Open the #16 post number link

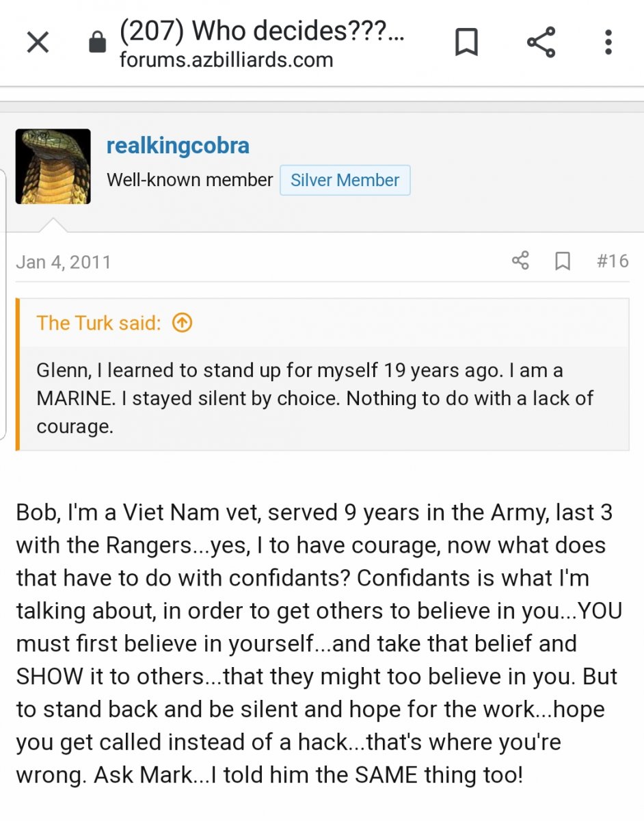pyautogui.click(x=613, y=261)
